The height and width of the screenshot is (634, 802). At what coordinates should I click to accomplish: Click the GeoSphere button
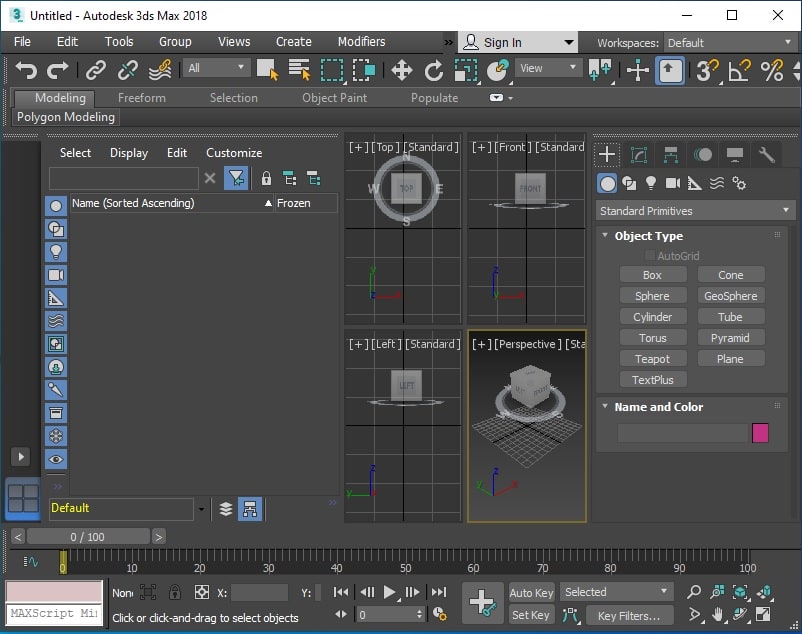click(731, 296)
